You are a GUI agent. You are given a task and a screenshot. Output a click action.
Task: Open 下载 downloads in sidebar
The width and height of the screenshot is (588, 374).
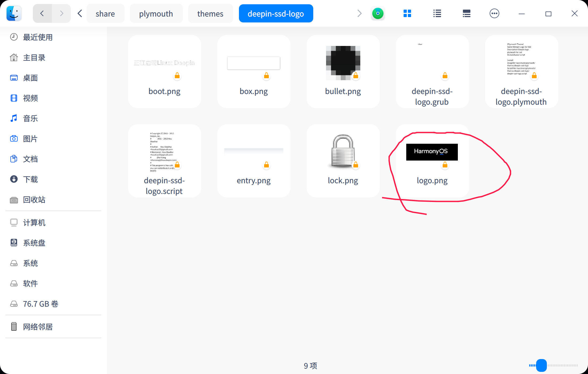pyautogui.click(x=30, y=179)
